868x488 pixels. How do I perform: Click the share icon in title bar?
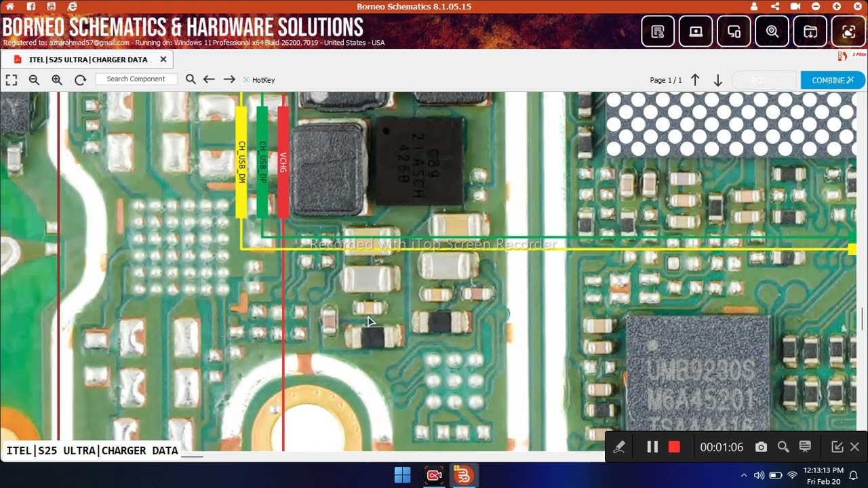point(775,6)
